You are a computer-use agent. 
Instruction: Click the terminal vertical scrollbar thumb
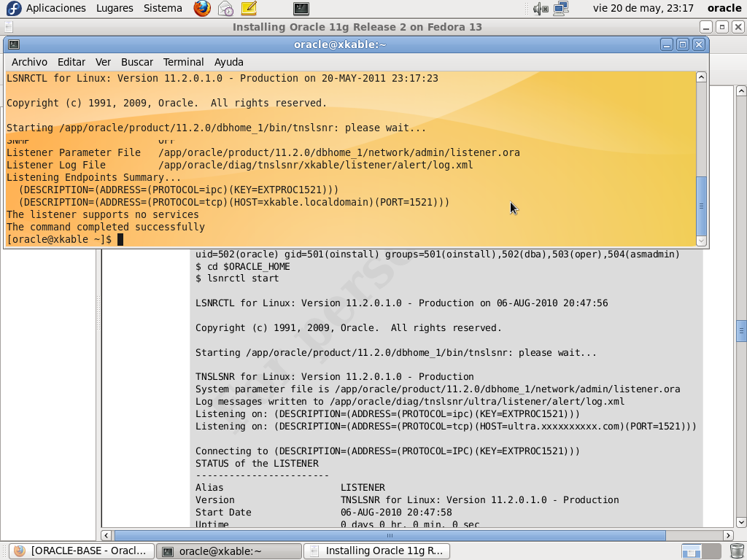point(701,206)
